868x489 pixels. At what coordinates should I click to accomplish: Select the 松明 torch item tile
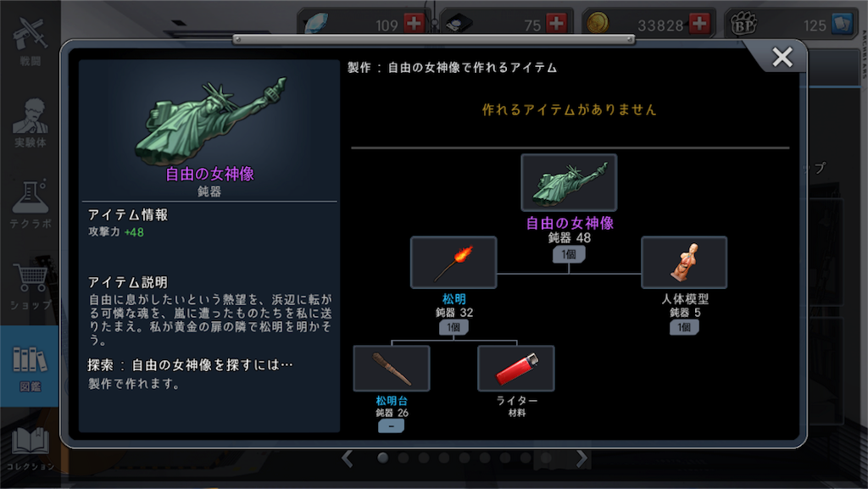click(453, 262)
